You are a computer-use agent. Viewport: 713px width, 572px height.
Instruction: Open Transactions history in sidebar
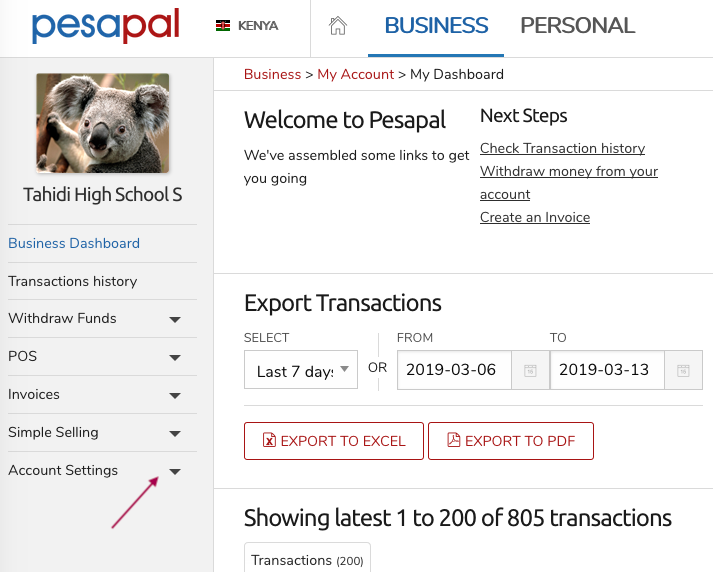point(73,281)
